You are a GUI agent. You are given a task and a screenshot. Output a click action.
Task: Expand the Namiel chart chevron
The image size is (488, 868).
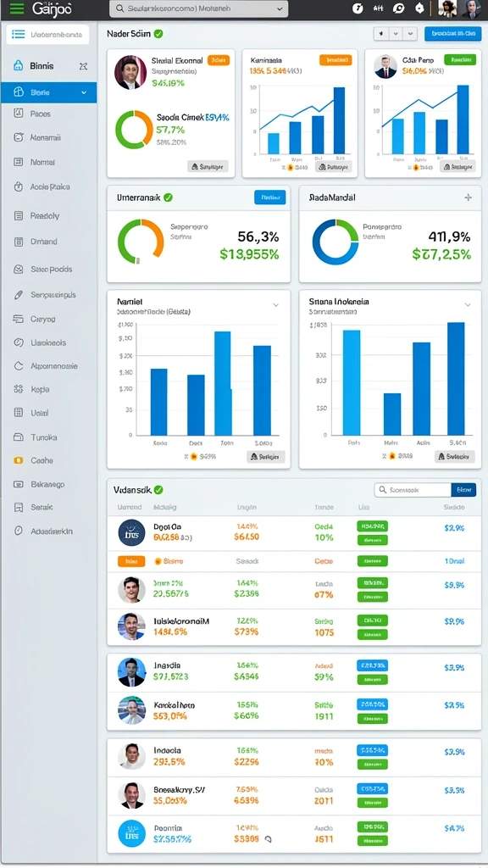click(x=275, y=305)
